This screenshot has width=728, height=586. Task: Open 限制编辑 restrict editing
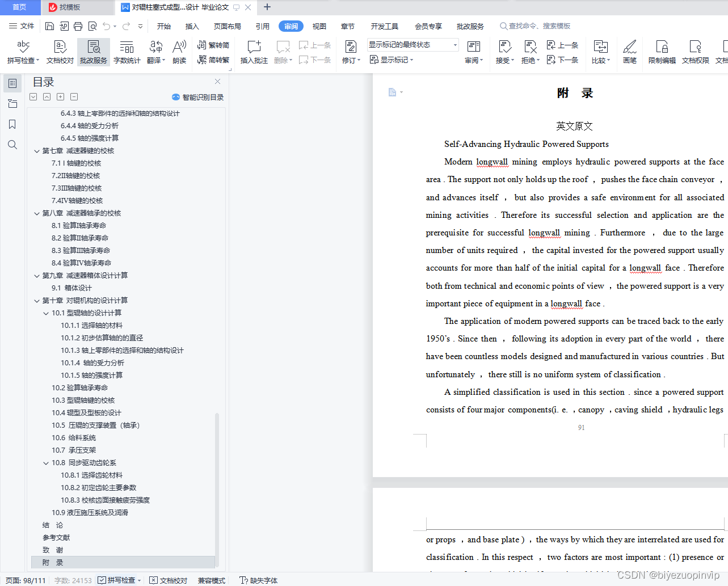tap(662, 52)
